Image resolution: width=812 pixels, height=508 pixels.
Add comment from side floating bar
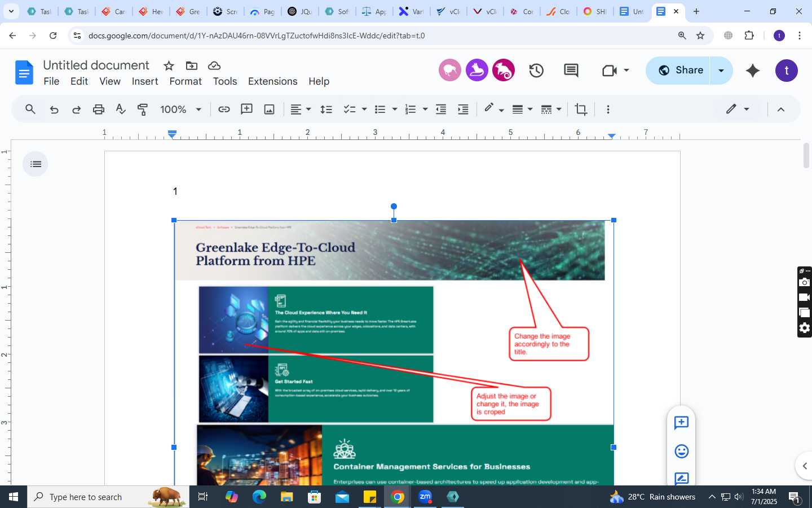pos(681,423)
